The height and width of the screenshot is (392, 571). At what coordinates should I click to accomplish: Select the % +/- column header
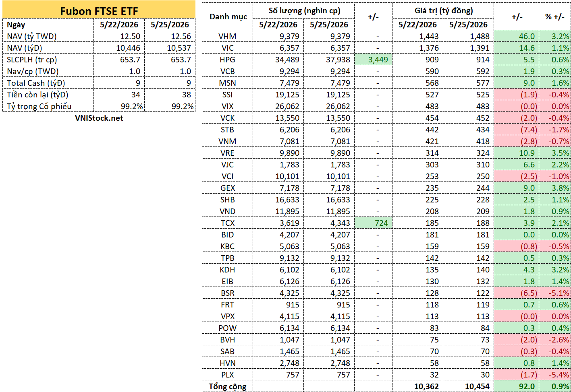pos(554,17)
